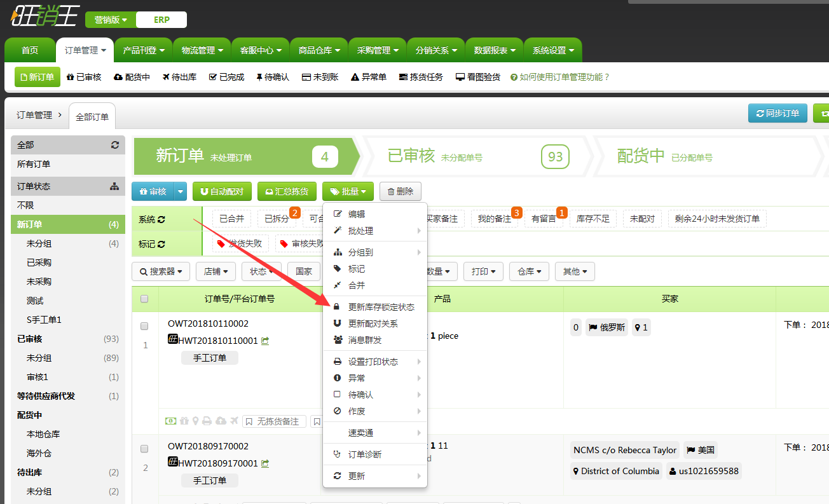Click 手工订单 label of order OWT201810110002
The image size is (829, 504).
point(210,358)
